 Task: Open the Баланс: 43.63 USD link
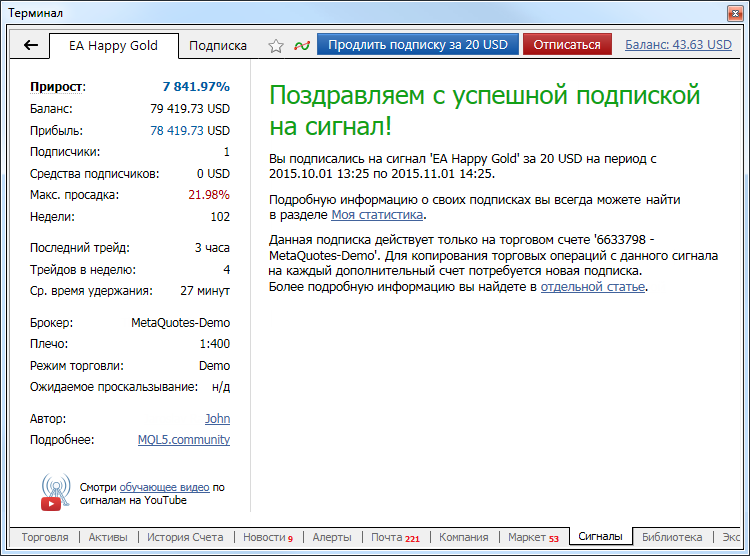point(678,45)
